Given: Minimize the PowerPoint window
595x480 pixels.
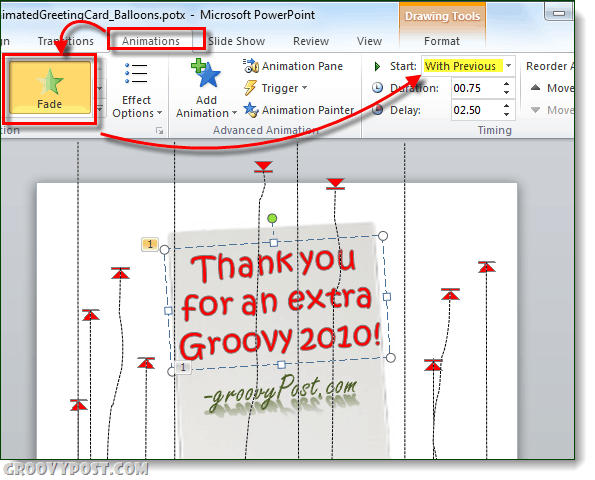Looking at the screenshot, I should tap(559, 14).
